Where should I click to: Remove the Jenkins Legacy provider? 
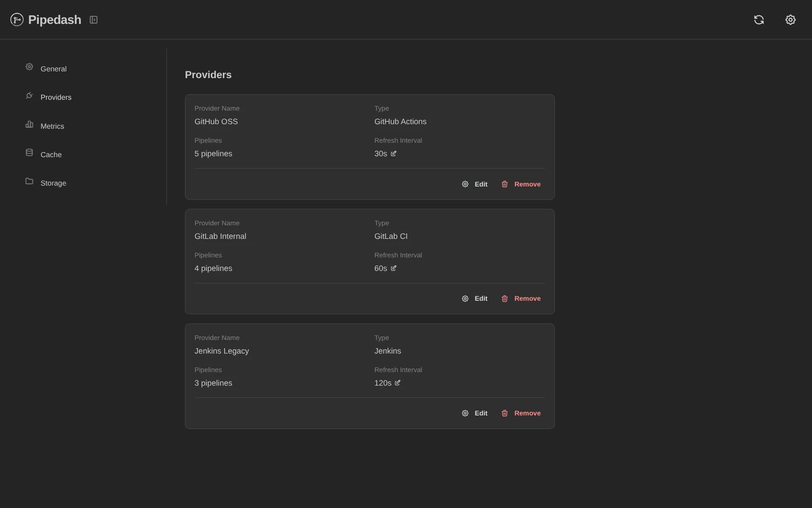pos(521,413)
